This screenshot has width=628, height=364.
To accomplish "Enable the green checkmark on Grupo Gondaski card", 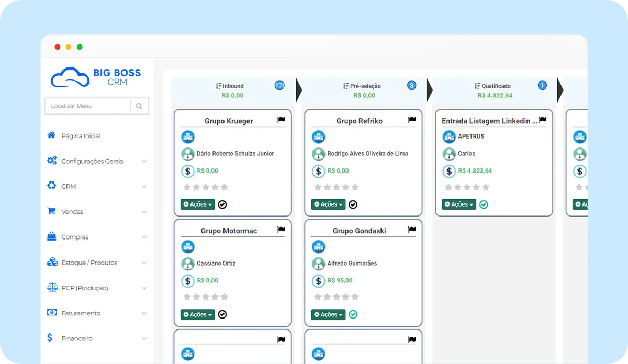I will [353, 314].
